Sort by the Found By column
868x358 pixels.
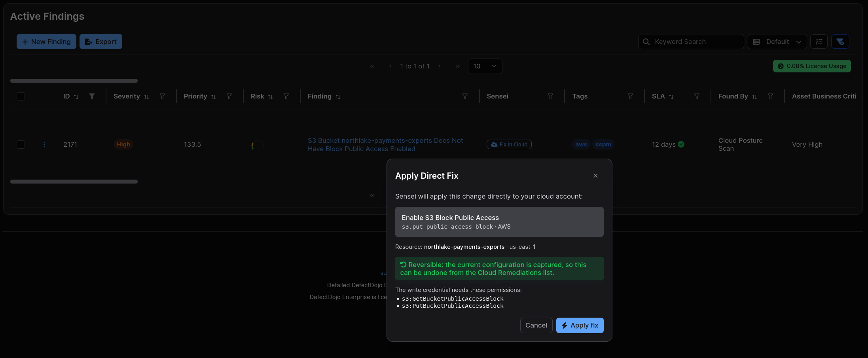click(754, 97)
